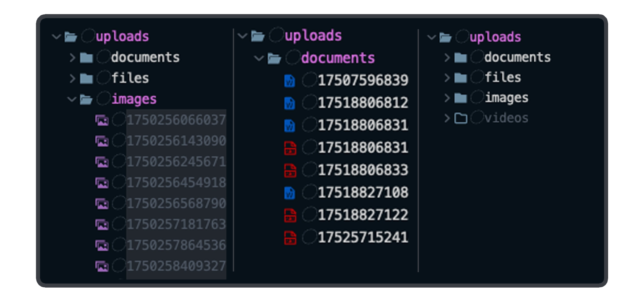Toggle circle checkbox next to 17518806812

tap(309, 102)
